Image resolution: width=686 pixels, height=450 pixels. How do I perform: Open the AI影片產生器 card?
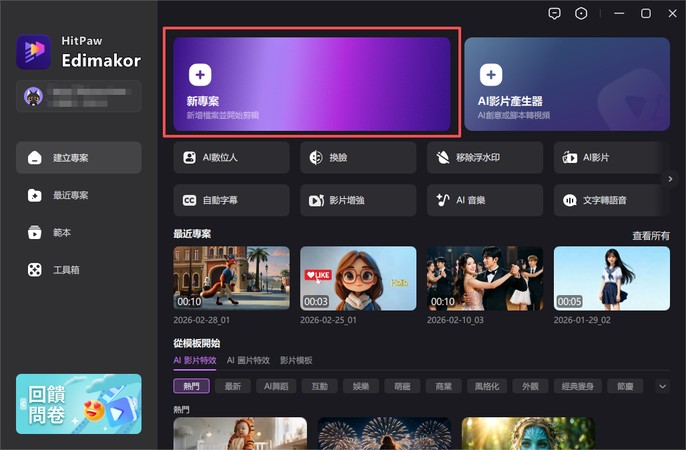567,84
